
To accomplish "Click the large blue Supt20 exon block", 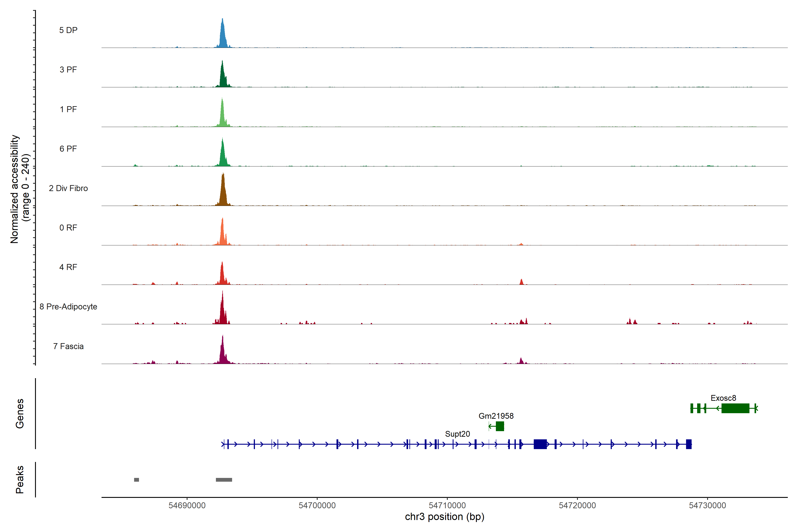I will 540,444.
